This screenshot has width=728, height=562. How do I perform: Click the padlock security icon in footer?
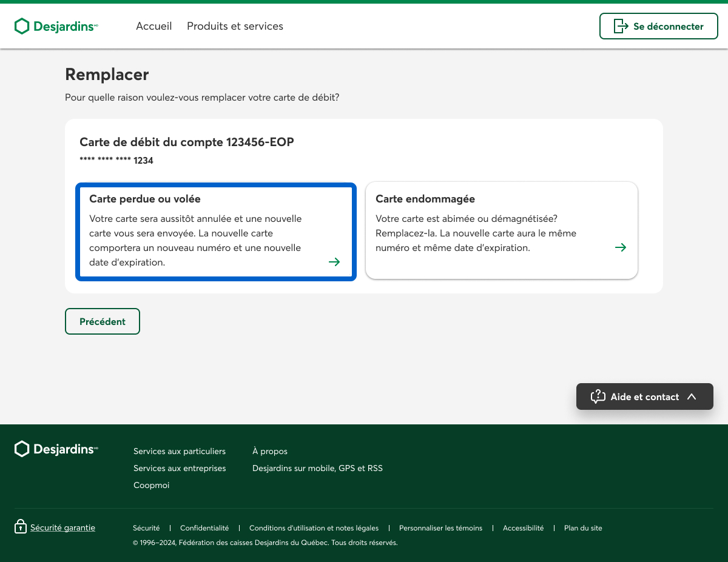point(21,527)
